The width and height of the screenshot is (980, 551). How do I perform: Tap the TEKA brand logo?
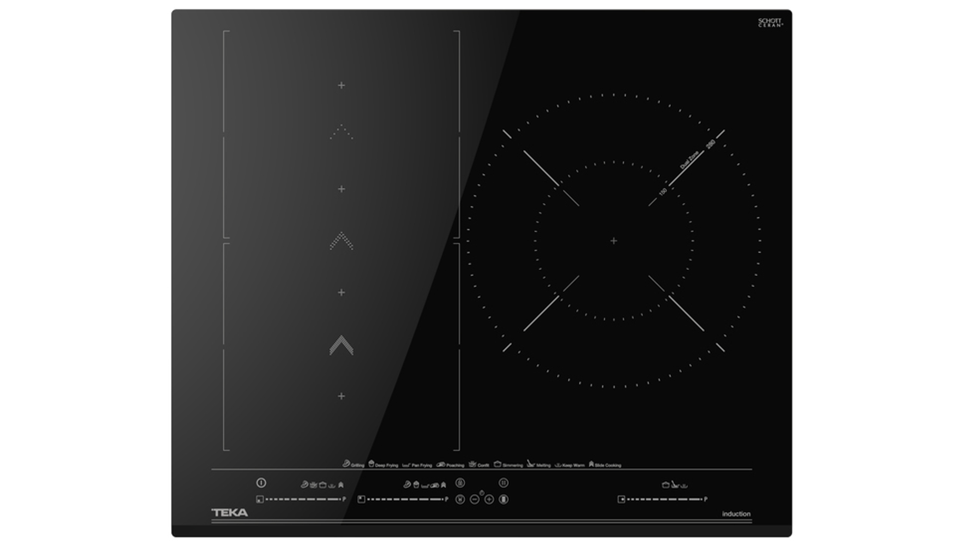click(x=229, y=512)
